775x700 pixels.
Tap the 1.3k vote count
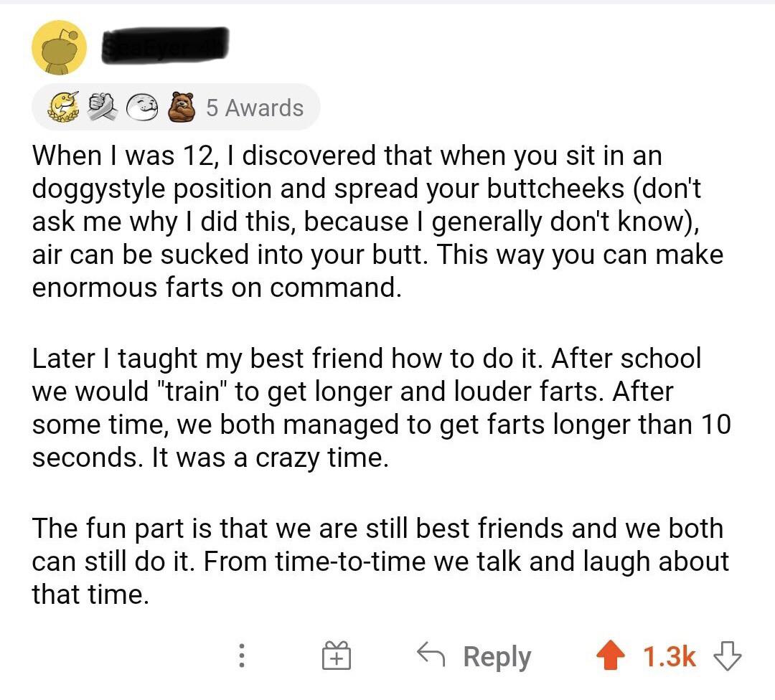[x=671, y=655]
